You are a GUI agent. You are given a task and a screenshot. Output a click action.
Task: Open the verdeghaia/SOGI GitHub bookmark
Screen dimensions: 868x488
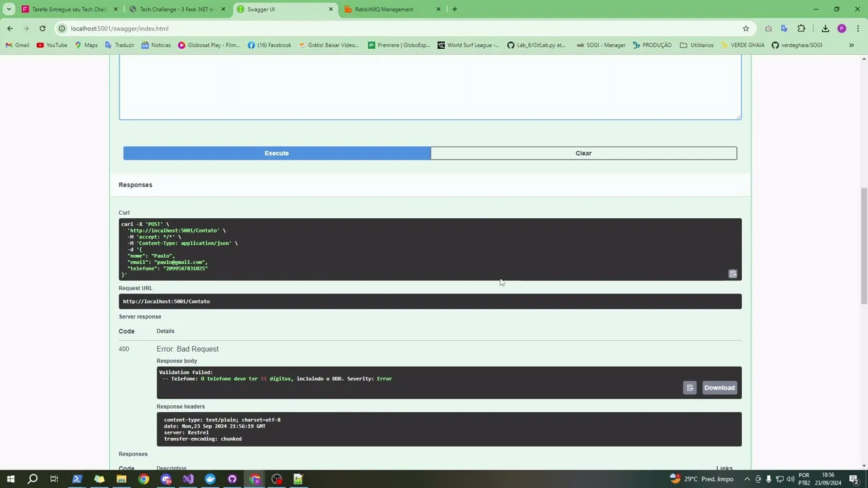pyautogui.click(x=797, y=45)
